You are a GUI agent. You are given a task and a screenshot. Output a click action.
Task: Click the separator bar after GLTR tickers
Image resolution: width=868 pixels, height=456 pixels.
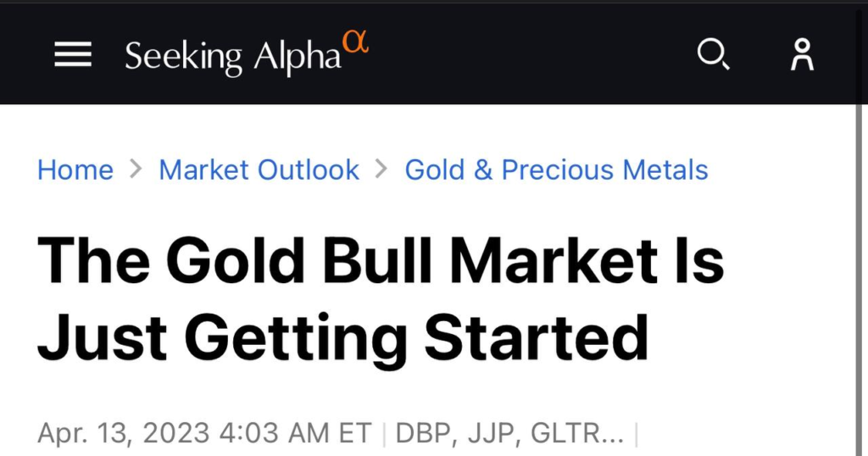point(636,435)
